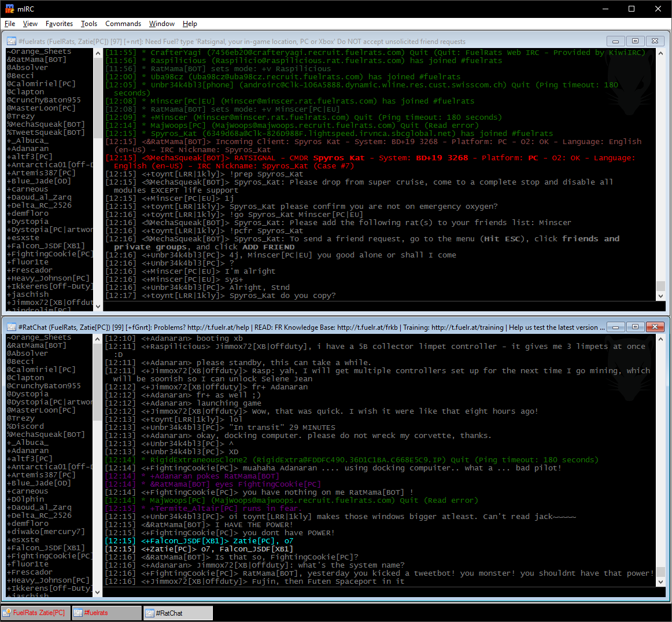Screen dimensions: 672x622
Task: Click the #RatChat channel window icon
Action: (12, 327)
